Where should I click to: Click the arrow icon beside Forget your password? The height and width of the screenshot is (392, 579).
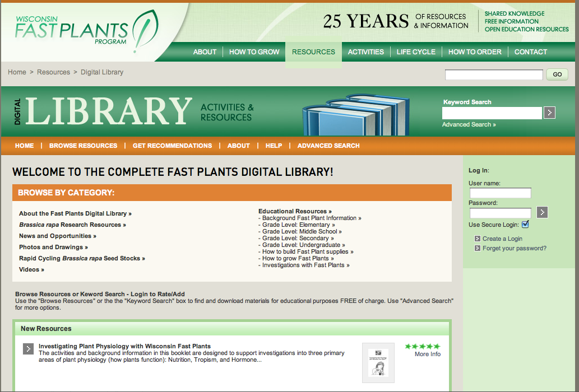478,248
